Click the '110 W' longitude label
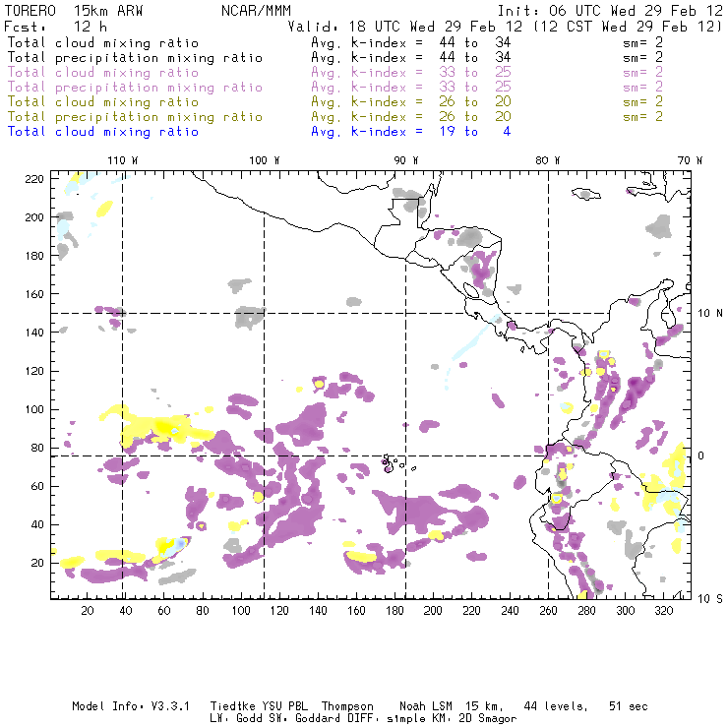 pyautogui.click(x=123, y=160)
